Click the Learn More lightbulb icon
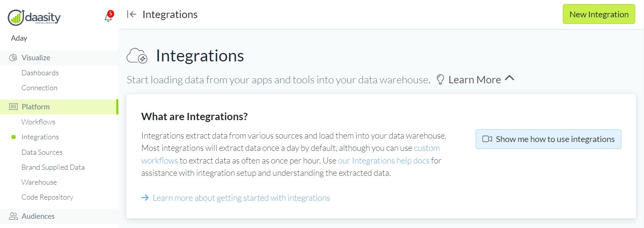644x228 pixels. coord(440,79)
